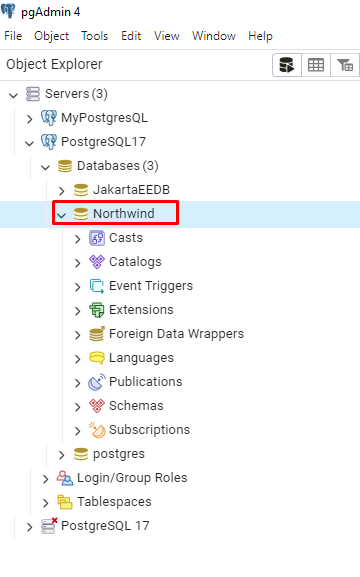Select the Foreign Data Wrappers label

click(x=176, y=334)
